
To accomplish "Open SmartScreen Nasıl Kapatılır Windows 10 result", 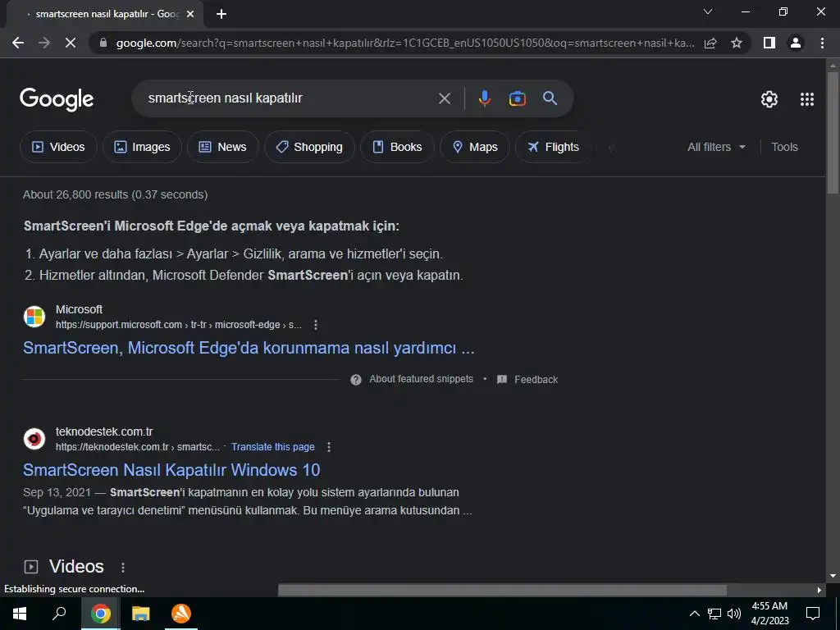I will pyautogui.click(x=171, y=470).
